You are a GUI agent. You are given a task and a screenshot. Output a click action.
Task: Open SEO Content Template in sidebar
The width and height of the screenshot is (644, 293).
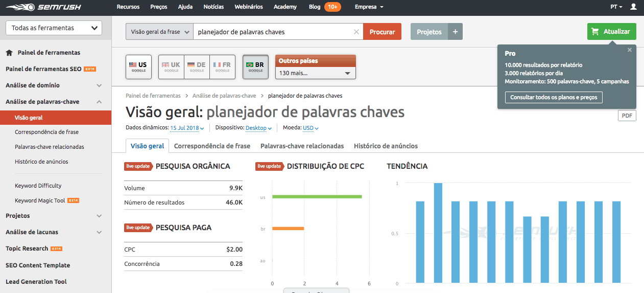[x=38, y=265]
